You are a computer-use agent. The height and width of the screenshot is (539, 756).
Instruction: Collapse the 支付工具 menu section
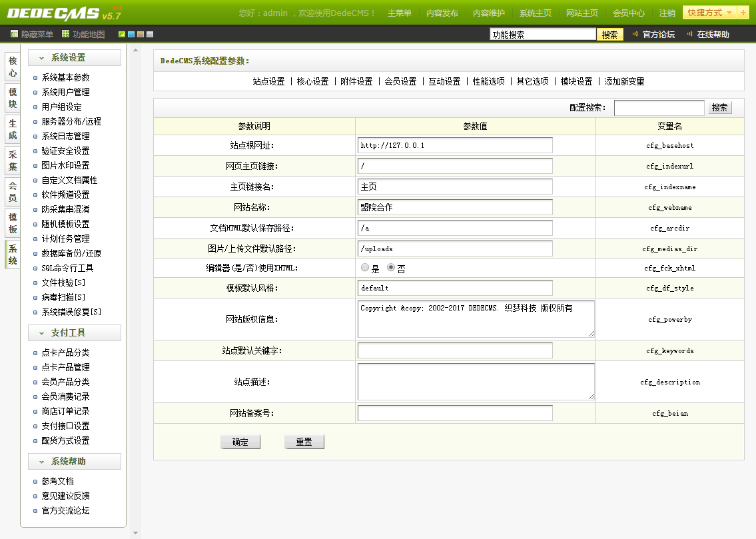75,332
